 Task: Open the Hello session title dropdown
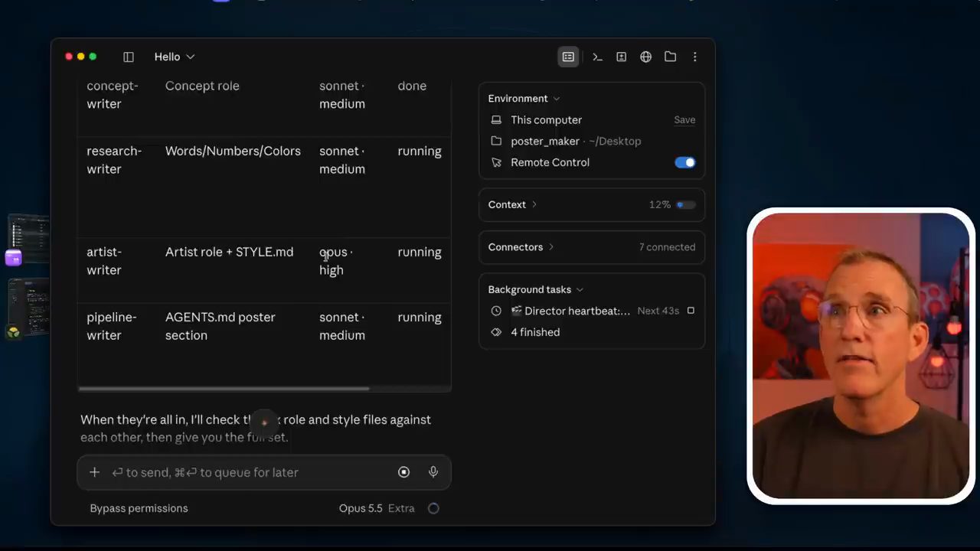point(175,57)
